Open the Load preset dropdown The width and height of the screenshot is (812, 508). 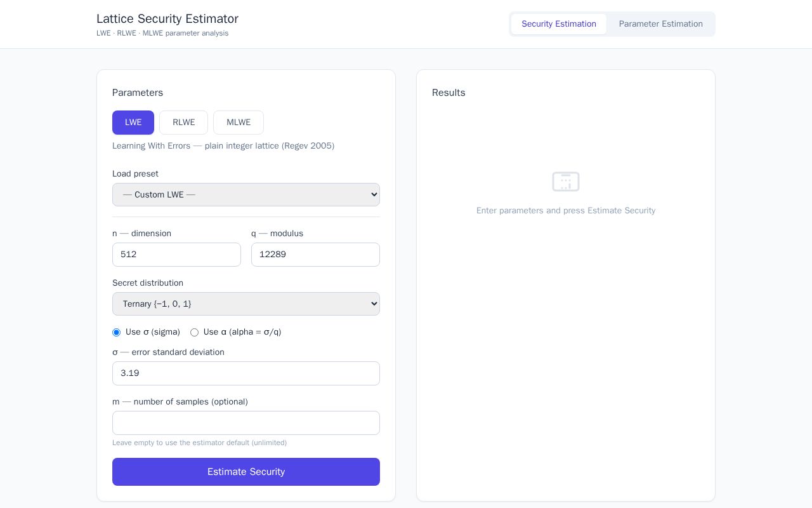pyautogui.click(x=246, y=195)
